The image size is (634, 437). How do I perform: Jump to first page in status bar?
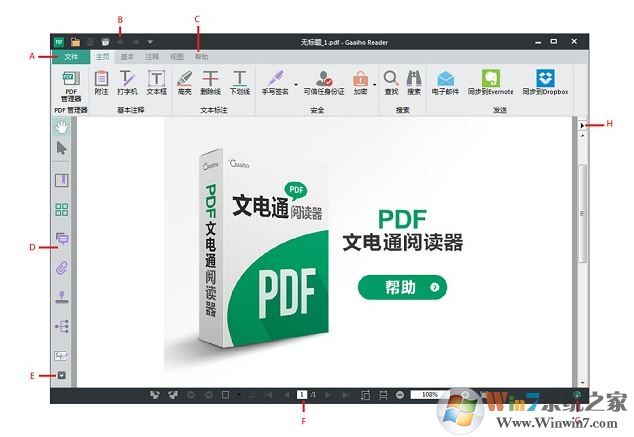(268, 395)
